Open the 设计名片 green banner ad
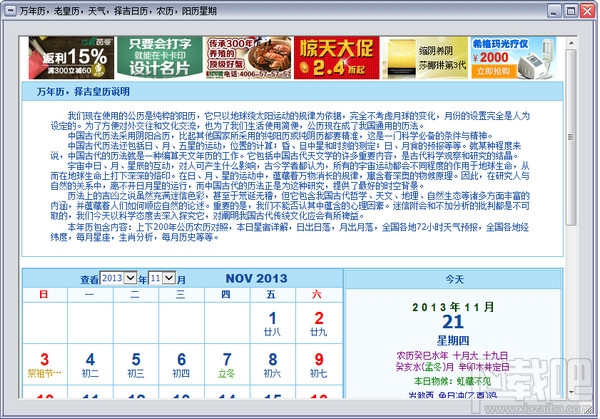 point(160,58)
